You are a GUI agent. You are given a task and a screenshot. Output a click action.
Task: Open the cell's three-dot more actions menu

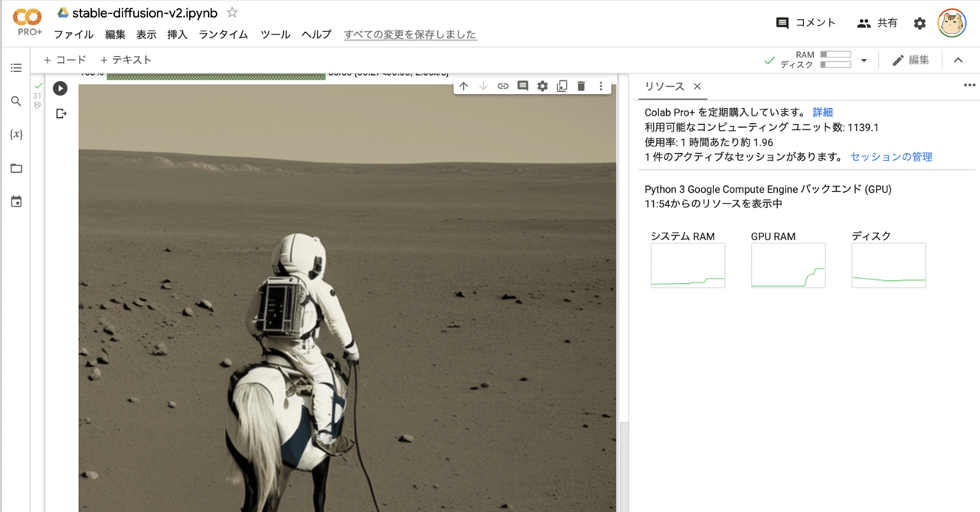pos(601,86)
